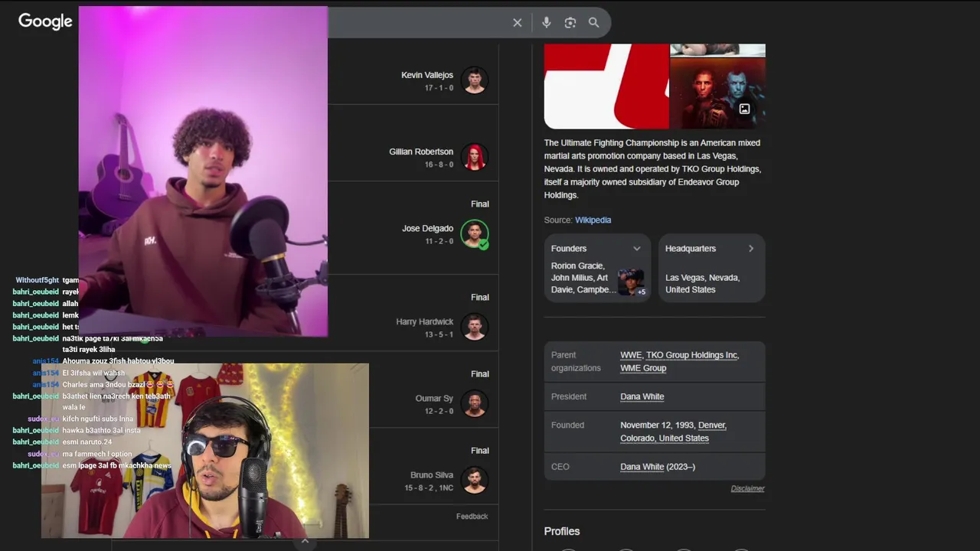Open Gillian Robertson fighter avatar
Viewport: 980px width, 551px height.
pyautogui.click(x=475, y=157)
